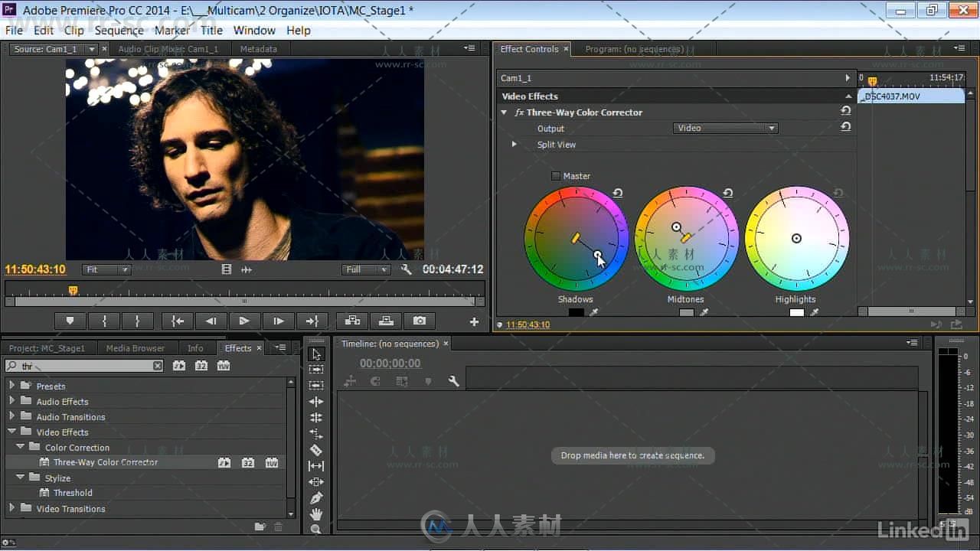Expand the Split View options

point(514,144)
